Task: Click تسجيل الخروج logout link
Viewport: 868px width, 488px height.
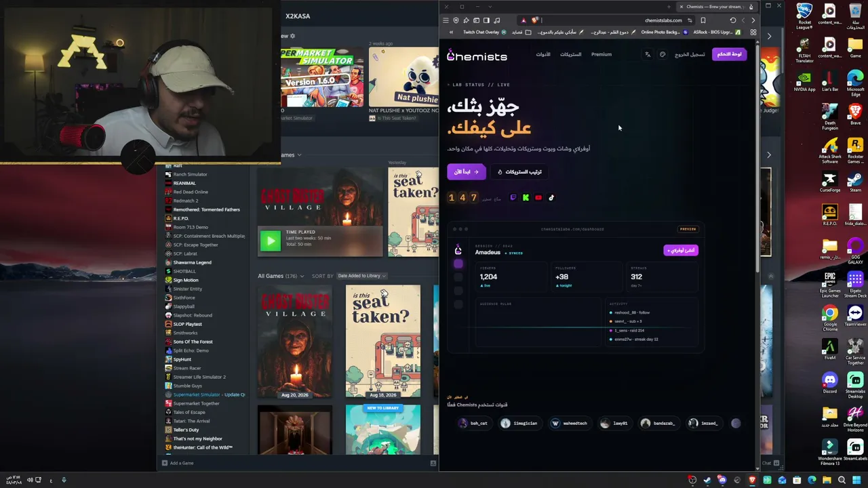Action: point(690,54)
